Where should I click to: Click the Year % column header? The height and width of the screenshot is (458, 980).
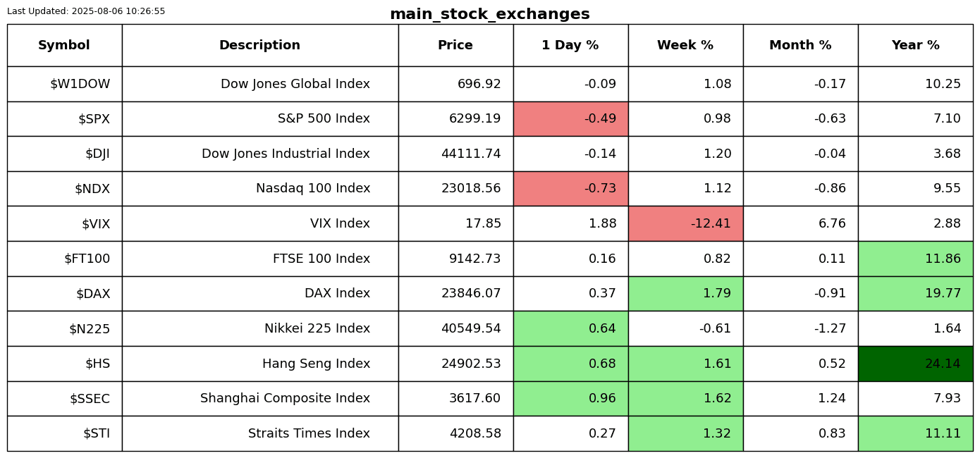915,45
